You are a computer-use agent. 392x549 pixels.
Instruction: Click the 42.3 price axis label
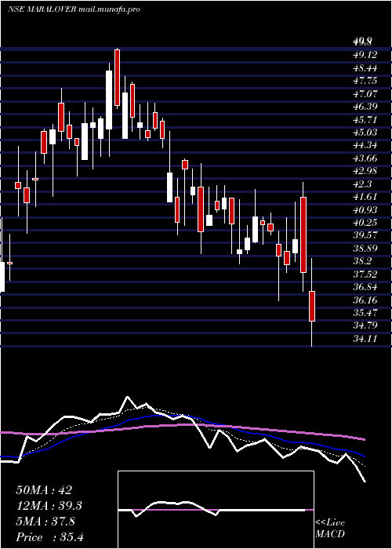tap(362, 184)
